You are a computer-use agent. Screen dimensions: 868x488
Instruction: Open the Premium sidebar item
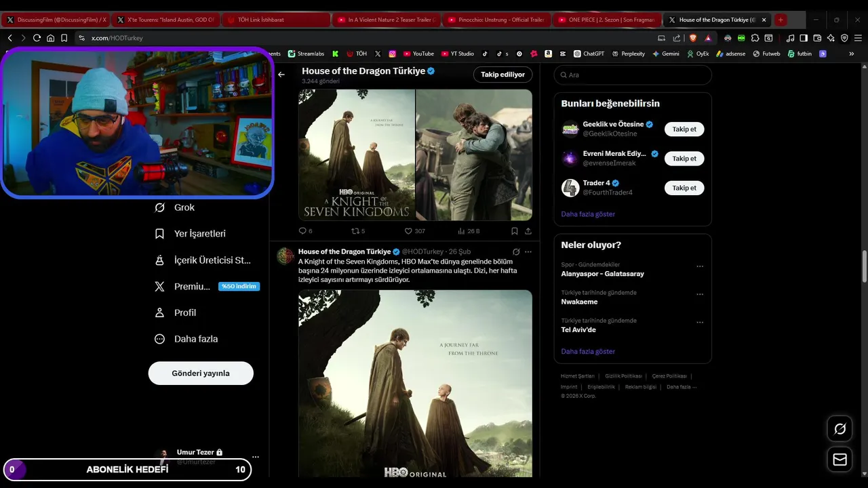[206, 287]
